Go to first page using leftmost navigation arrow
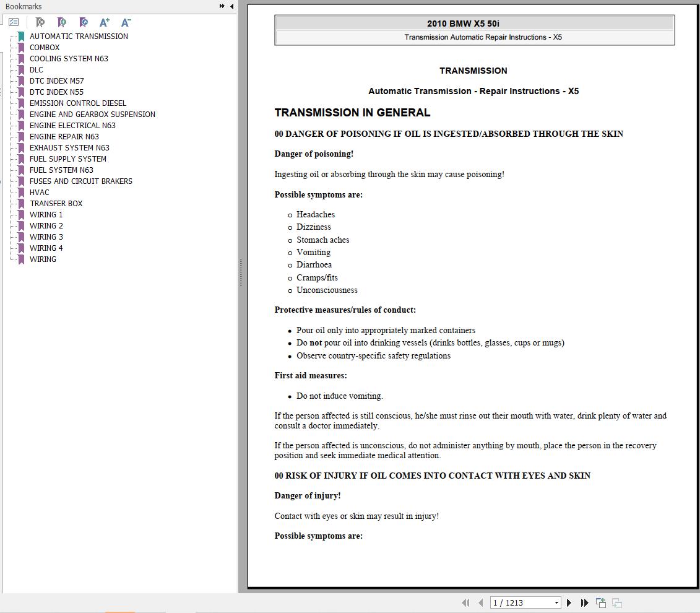 click(x=465, y=602)
